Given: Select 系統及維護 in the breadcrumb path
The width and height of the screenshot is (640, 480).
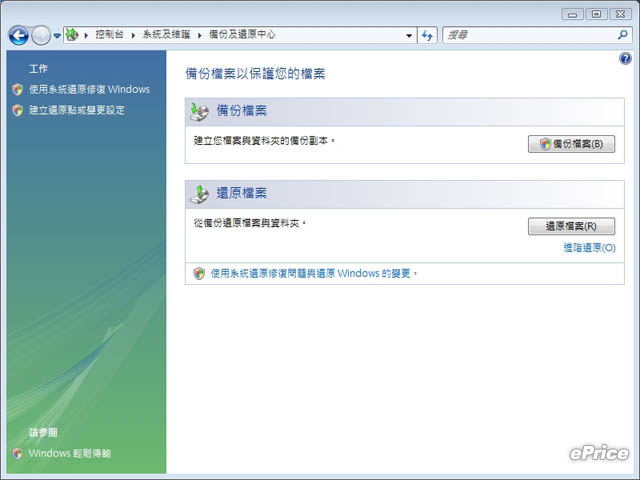Looking at the screenshot, I should click(167, 35).
